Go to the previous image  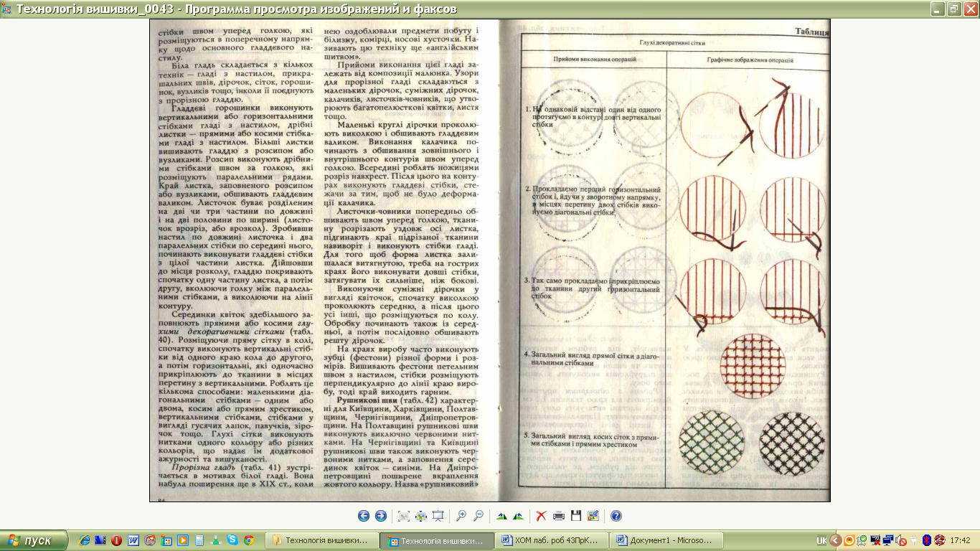pos(364,516)
